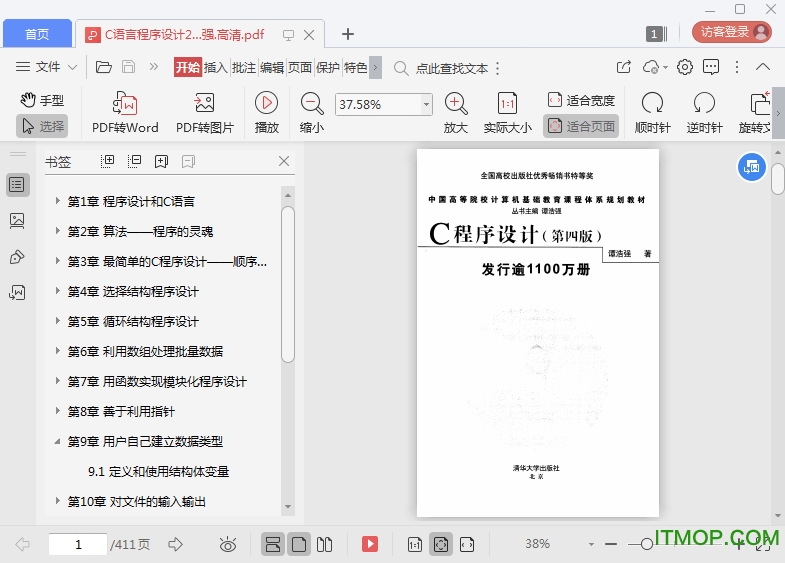
Task: Zoom in with 放大 magnifier
Action: [x=456, y=113]
